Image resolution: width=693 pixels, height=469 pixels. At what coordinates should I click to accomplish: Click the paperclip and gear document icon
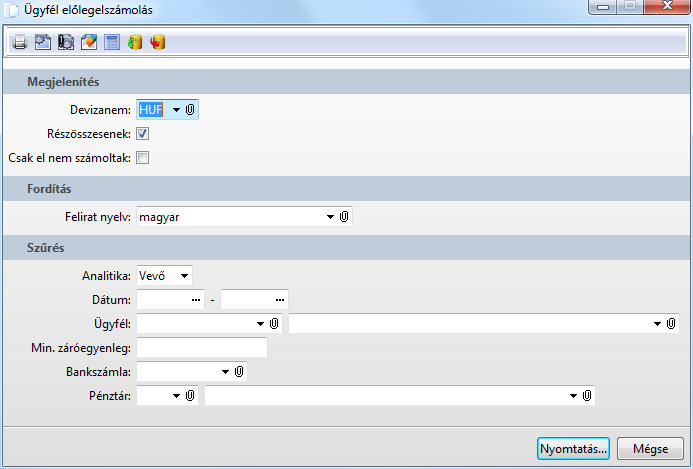coord(66,42)
